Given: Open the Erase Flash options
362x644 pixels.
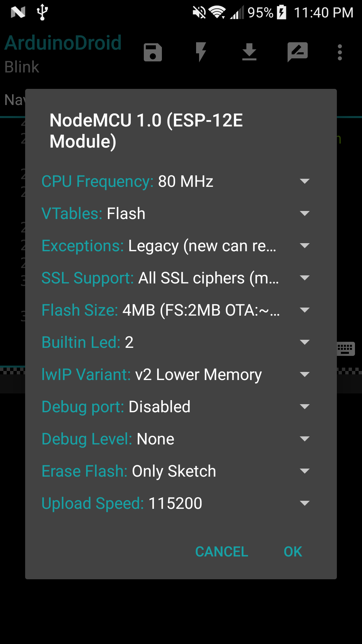Looking at the screenshot, I should [304, 471].
